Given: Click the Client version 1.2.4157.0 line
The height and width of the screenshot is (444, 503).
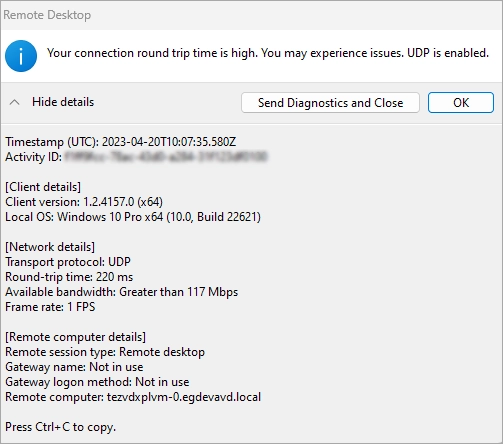Looking at the screenshot, I should [84, 202].
